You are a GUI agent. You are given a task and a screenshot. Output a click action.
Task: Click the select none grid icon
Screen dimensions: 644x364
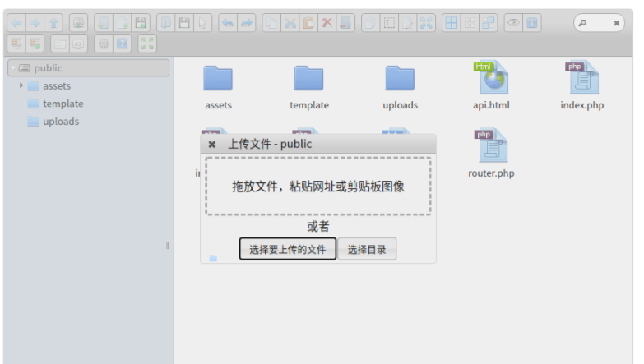[x=470, y=23]
